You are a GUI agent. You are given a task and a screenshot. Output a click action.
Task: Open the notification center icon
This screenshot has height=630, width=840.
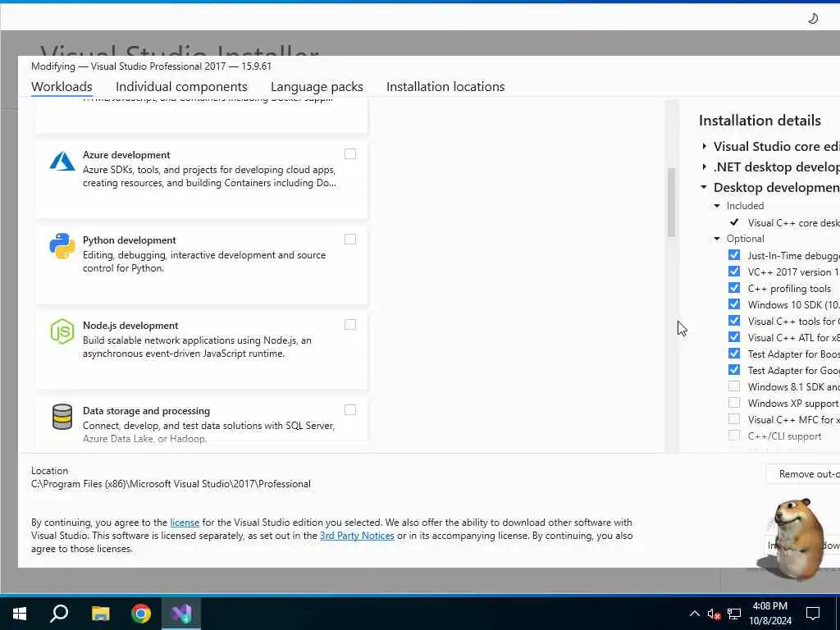click(x=813, y=614)
